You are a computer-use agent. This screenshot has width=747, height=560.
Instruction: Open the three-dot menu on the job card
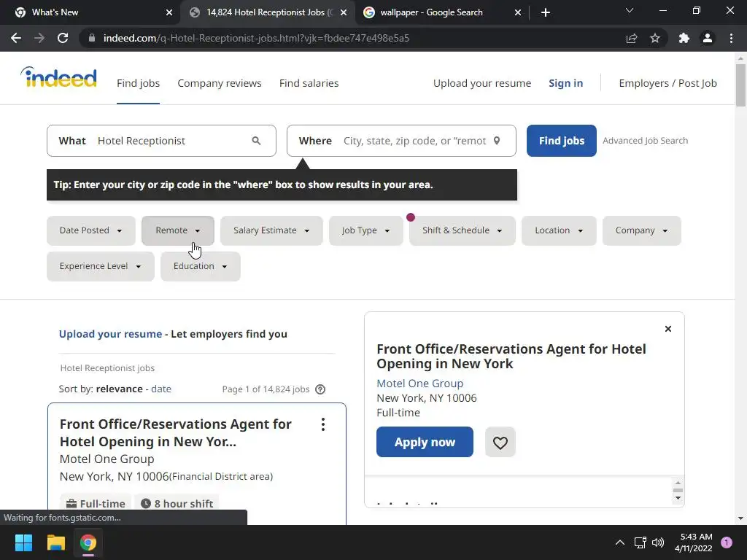323,424
